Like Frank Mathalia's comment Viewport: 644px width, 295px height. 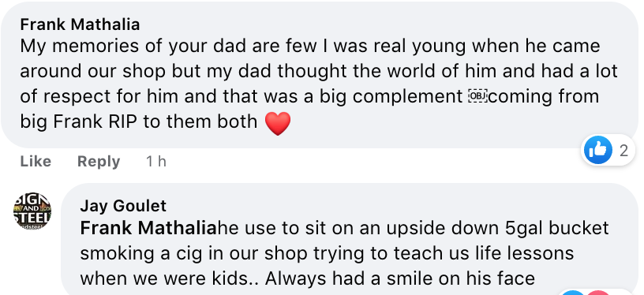[36, 161]
